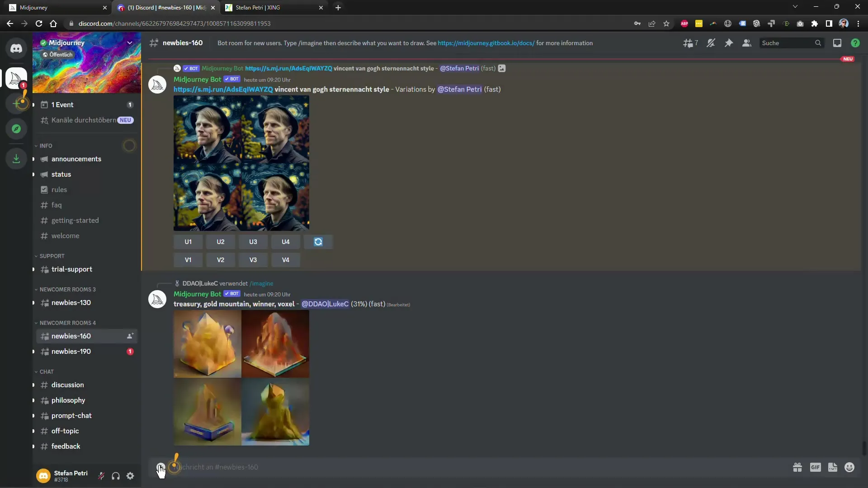Image resolution: width=868 pixels, height=488 pixels.
Task: Open the threads icon in channel header
Action: click(690, 43)
